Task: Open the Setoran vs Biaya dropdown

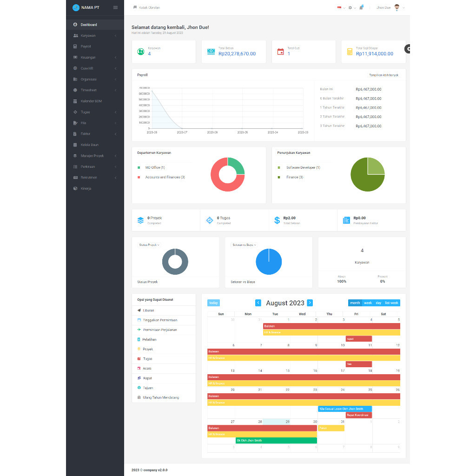Action: click(245, 245)
